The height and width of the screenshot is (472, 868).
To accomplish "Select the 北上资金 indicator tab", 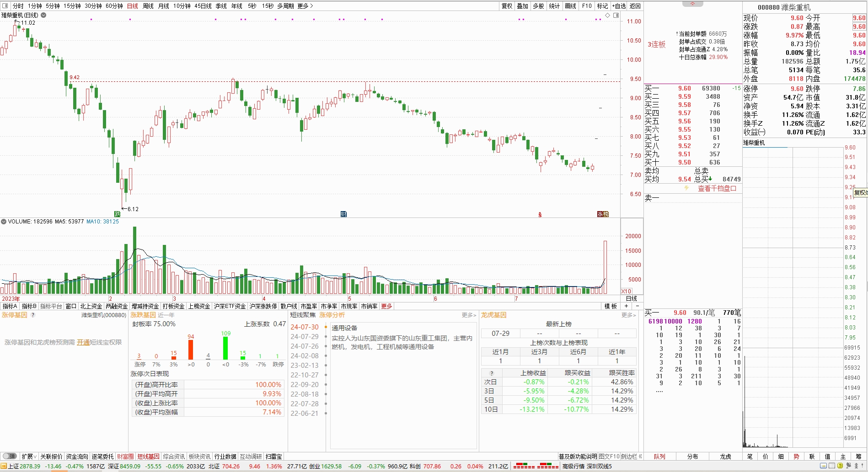I will coord(91,306).
